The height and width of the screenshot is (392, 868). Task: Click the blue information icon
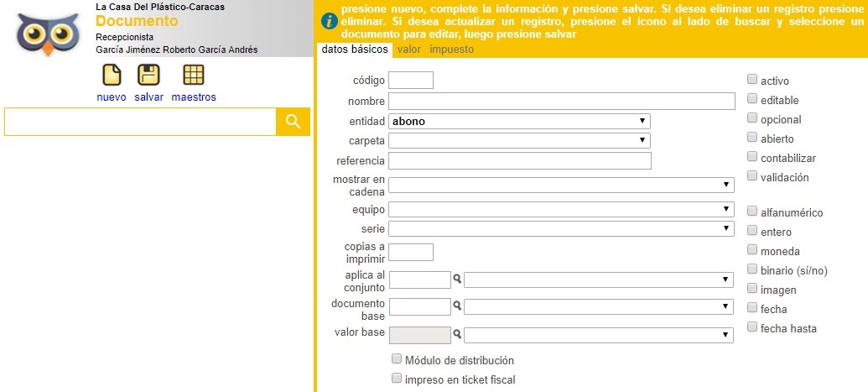tap(330, 22)
